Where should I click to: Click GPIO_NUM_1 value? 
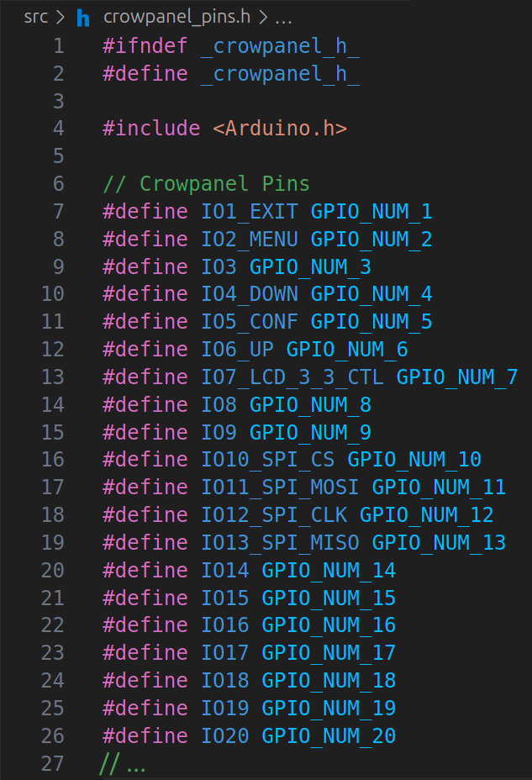point(371,212)
